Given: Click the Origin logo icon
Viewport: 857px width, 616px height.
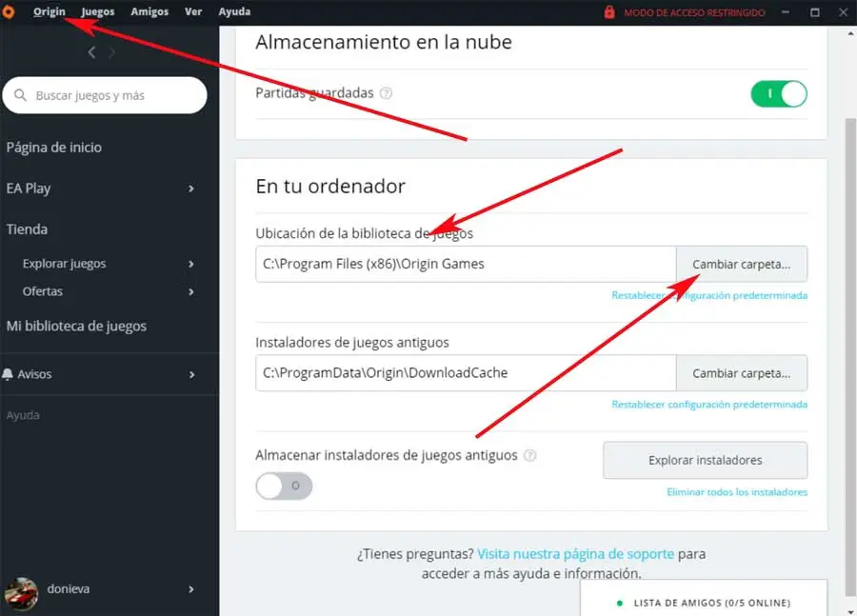Looking at the screenshot, I should 8,11.
